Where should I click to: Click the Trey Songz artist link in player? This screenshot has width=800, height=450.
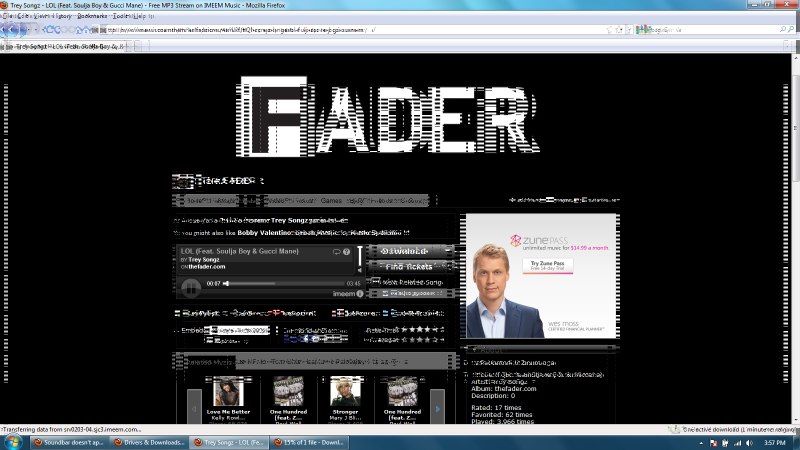(x=204, y=260)
